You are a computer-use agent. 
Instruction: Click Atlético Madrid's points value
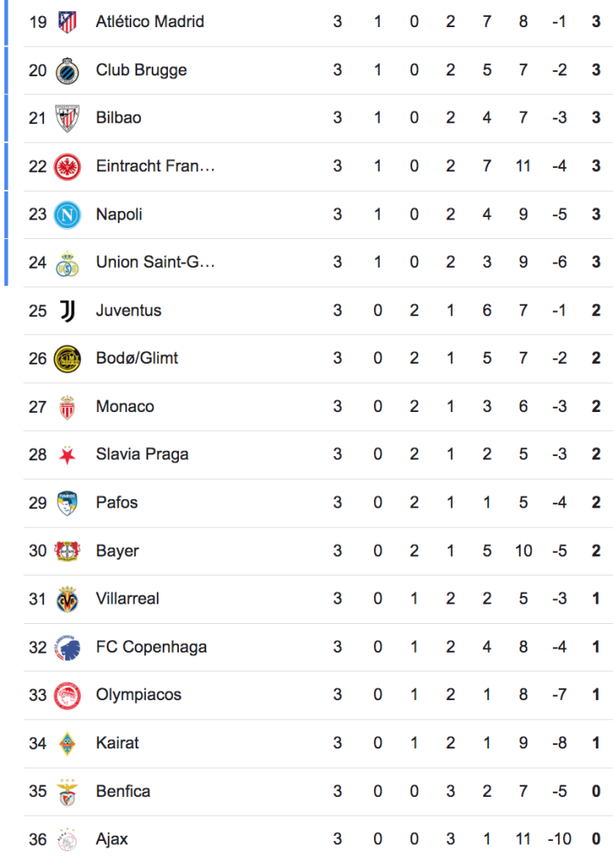[596, 21]
